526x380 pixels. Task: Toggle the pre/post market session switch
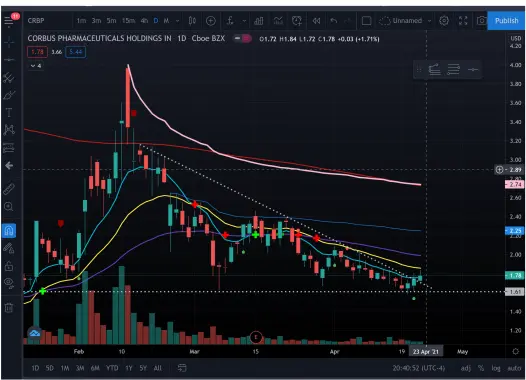pos(243,39)
